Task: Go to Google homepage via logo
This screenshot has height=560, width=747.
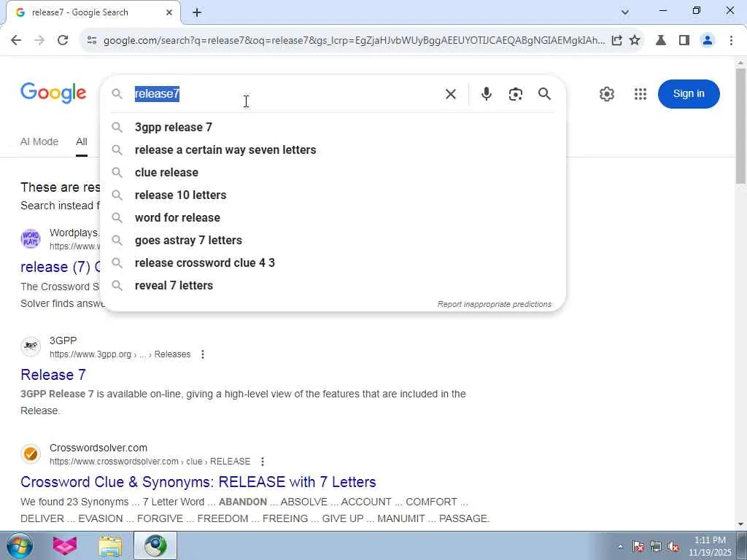Action: point(53,93)
